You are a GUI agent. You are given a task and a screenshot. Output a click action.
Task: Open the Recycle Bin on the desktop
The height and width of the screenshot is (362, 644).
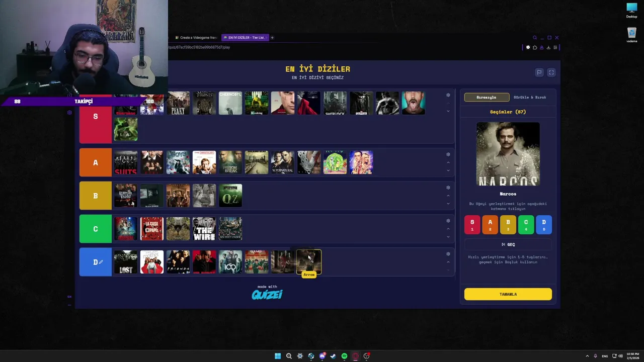tap(632, 35)
